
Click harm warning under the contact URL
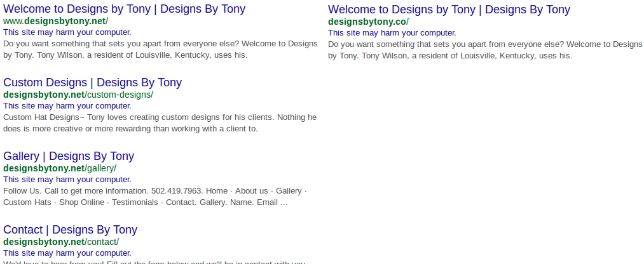click(x=67, y=253)
